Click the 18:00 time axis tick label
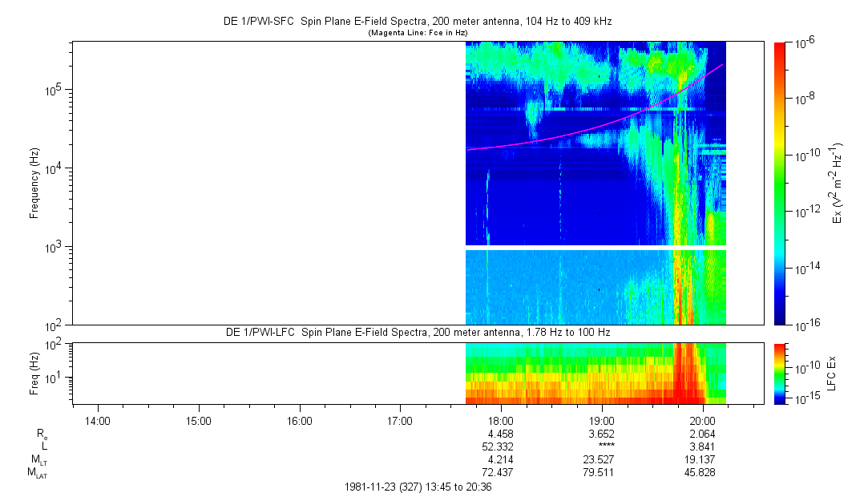 501,421
